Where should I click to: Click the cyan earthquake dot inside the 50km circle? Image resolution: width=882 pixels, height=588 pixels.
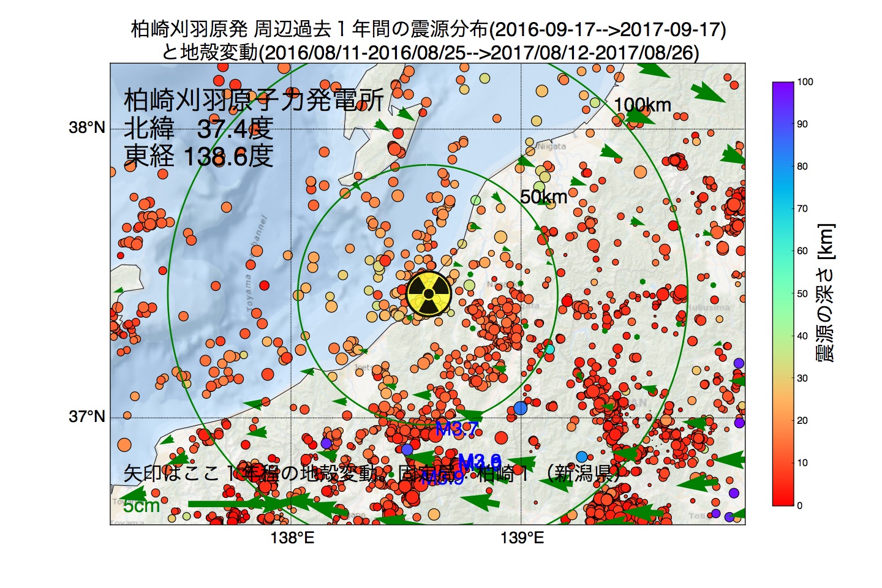[549, 349]
